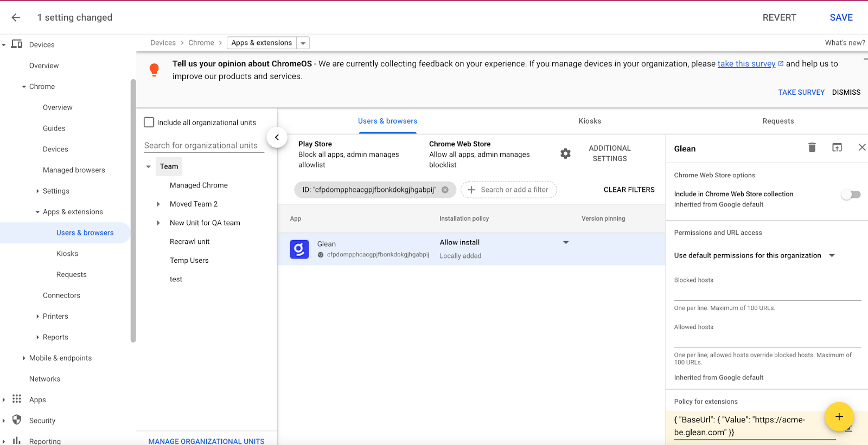Close the Glean details panel

point(861,147)
